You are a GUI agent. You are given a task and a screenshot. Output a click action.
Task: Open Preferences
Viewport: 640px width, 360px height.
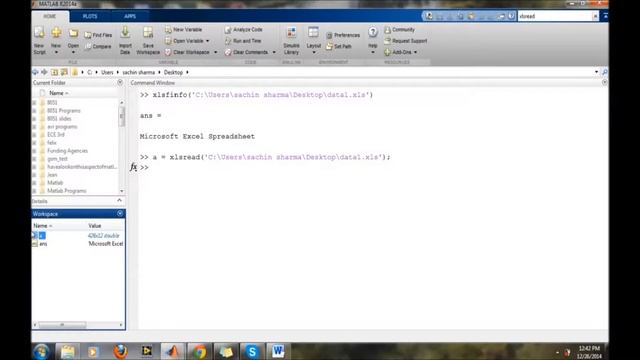point(343,36)
